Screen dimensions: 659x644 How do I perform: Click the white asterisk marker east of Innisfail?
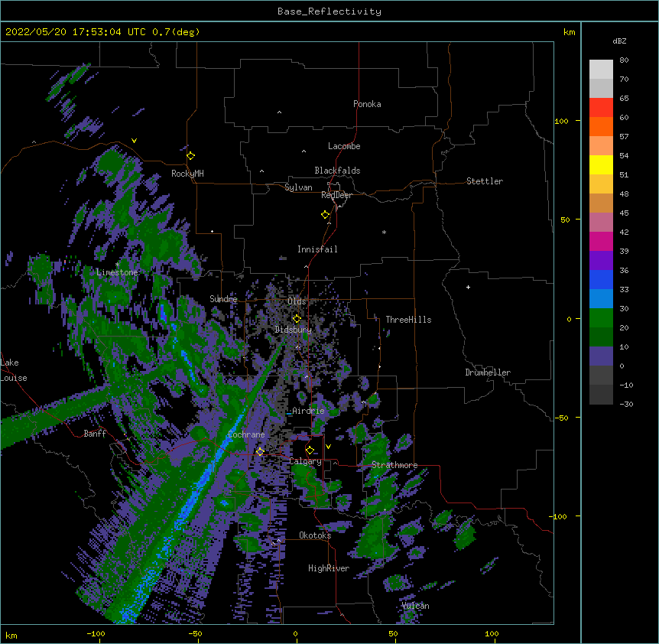pyautogui.click(x=384, y=232)
